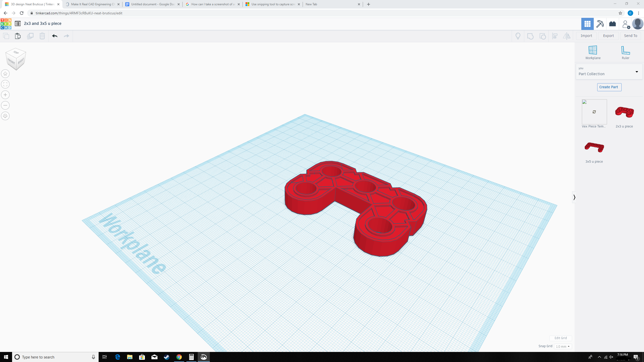This screenshot has width=644, height=362.
Task: Select the Ruler tool
Action: (x=625, y=53)
